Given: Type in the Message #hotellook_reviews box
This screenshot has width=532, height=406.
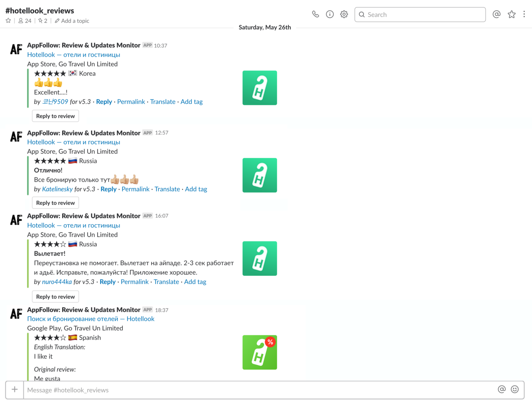Looking at the screenshot, I should point(259,390).
